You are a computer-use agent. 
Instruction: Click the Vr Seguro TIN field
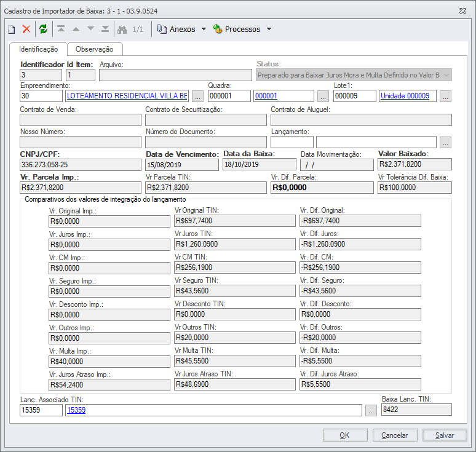click(x=235, y=291)
